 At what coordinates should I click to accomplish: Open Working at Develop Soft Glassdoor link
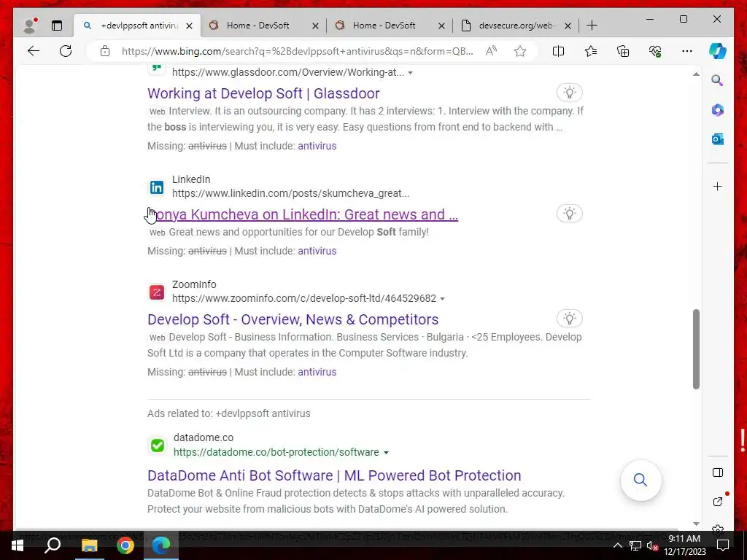[x=263, y=93]
